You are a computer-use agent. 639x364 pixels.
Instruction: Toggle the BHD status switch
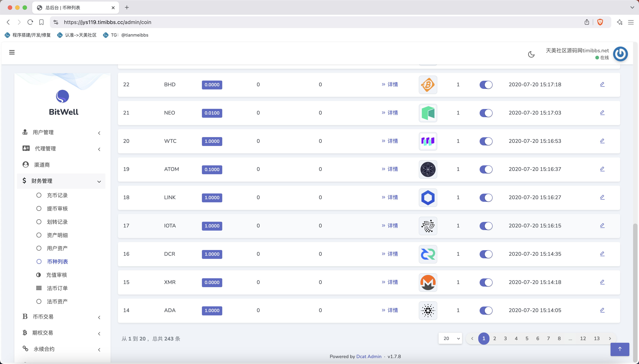486,85
